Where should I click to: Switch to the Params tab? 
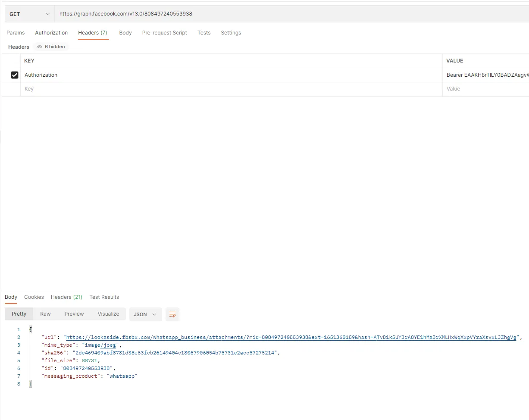coord(16,33)
